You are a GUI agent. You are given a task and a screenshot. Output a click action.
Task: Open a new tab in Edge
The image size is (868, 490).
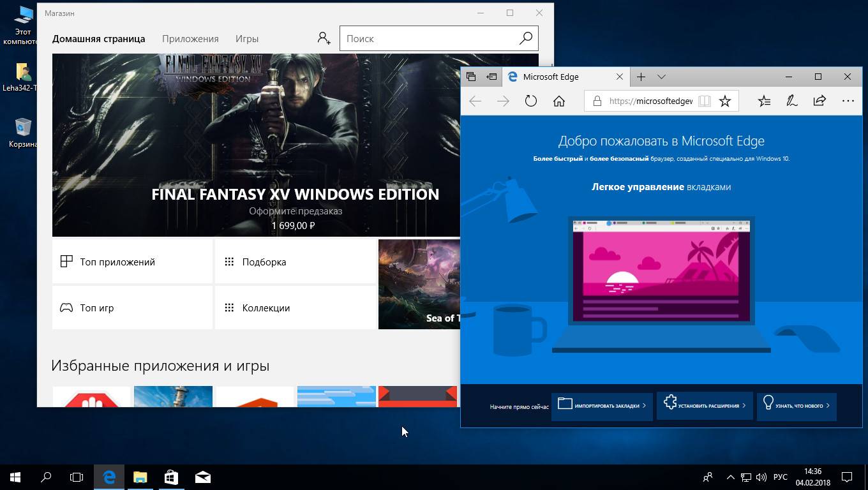pyautogui.click(x=641, y=77)
